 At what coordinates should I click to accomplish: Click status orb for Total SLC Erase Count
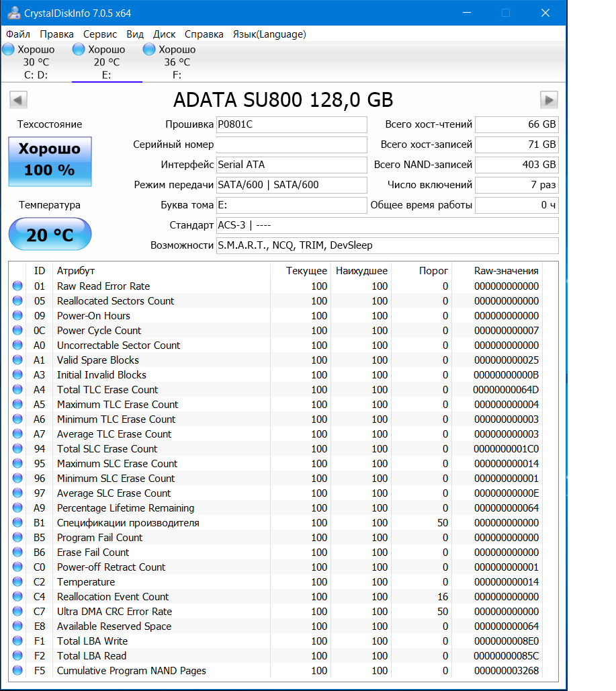[x=17, y=448]
